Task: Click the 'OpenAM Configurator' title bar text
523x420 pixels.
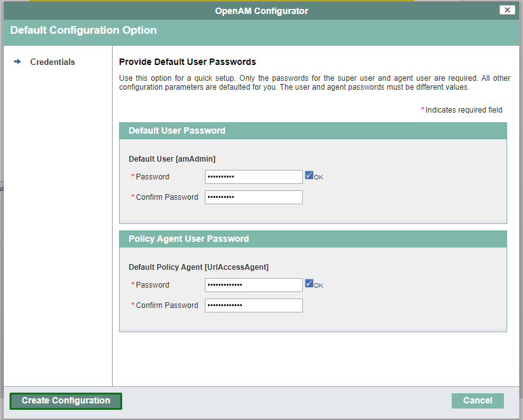Action: [x=261, y=11]
